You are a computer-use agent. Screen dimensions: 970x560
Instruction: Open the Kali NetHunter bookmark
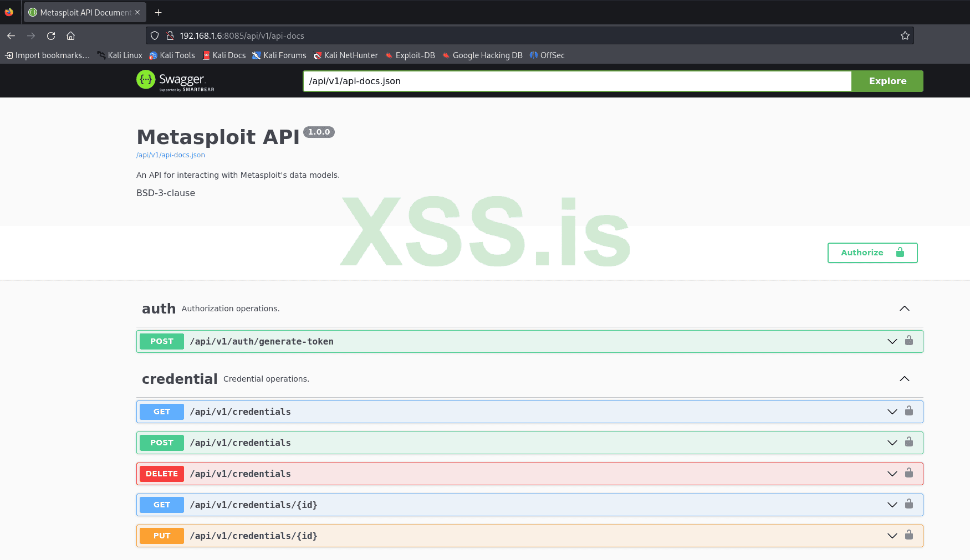click(x=346, y=55)
